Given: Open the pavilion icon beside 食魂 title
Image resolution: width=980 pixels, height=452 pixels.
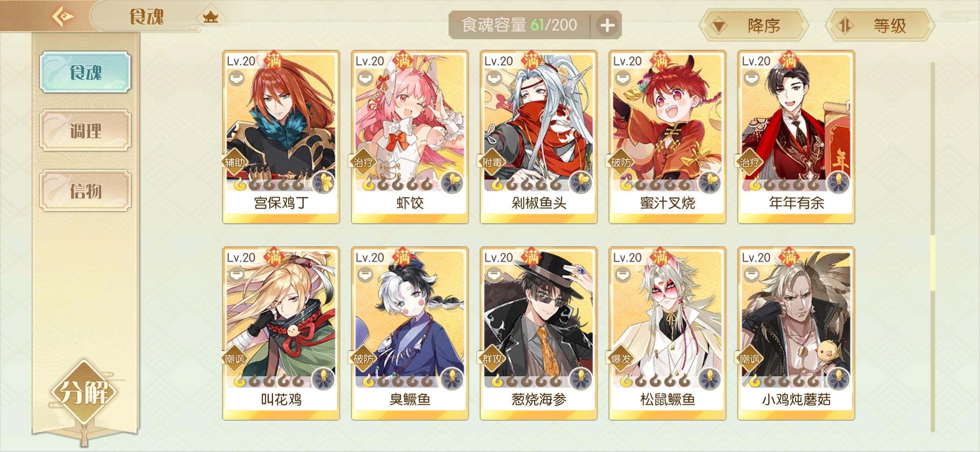Looking at the screenshot, I should [x=211, y=17].
